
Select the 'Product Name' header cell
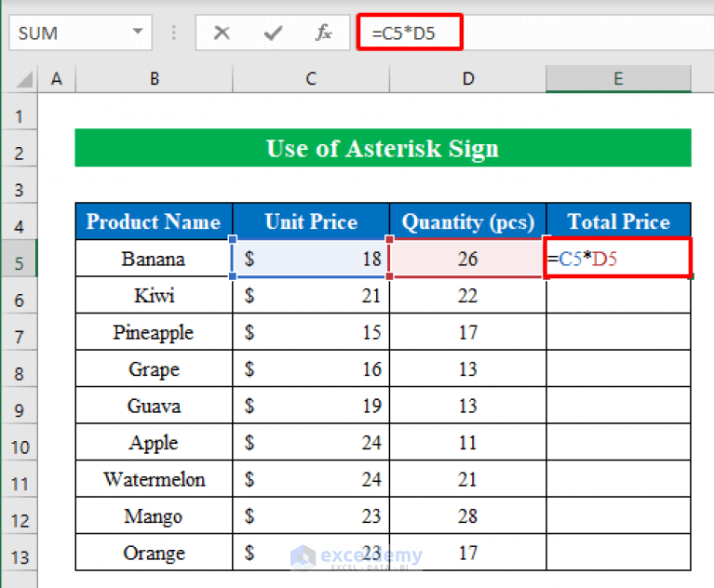[x=154, y=221]
